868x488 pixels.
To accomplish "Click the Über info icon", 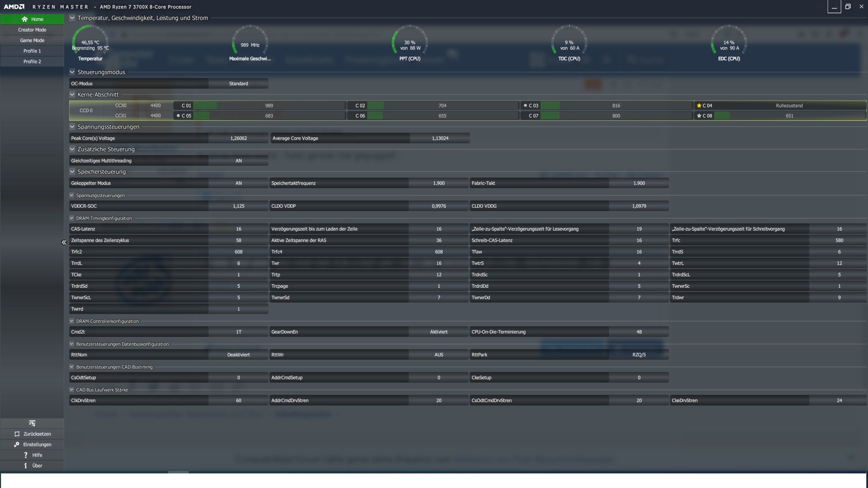I will (25, 466).
